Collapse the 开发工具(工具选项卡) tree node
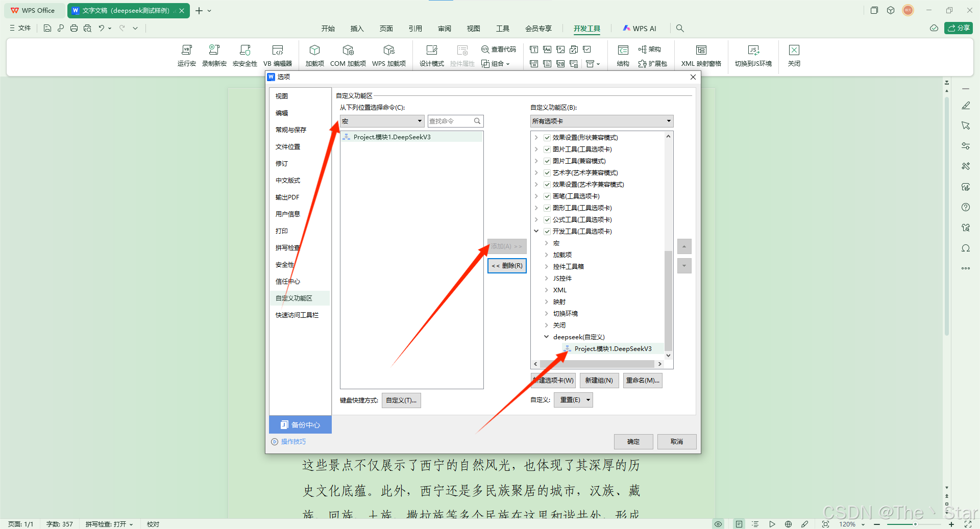This screenshot has width=980, height=529. [536, 231]
